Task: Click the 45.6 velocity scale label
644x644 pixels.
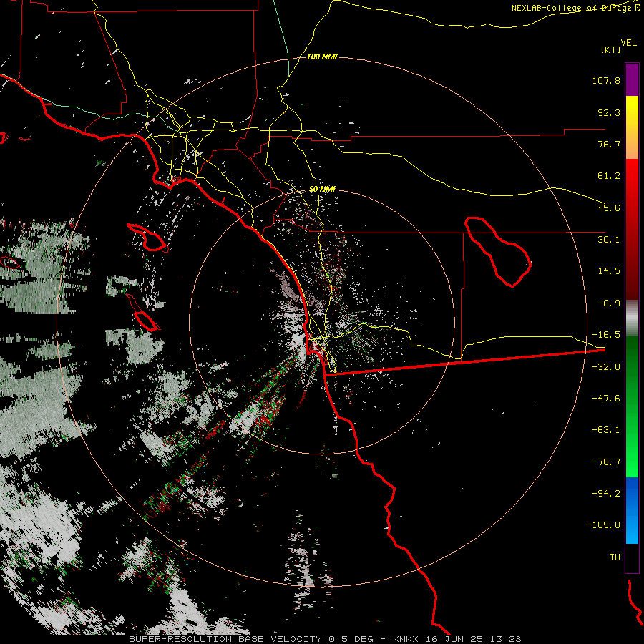Action: pyautogui.click(x=609, y=208)
